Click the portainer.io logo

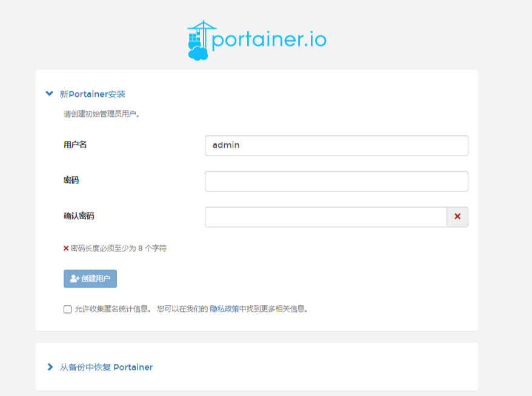pos(257,41)
